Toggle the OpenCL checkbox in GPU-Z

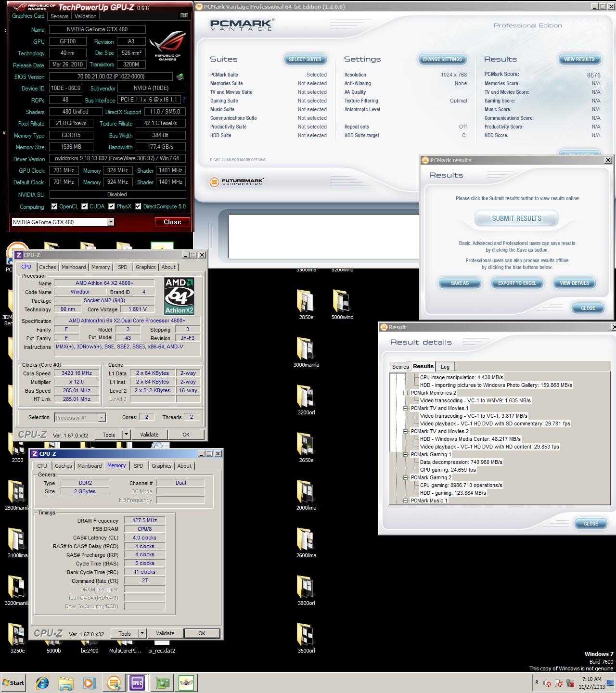pyautogui.click(x=54, y=206)
